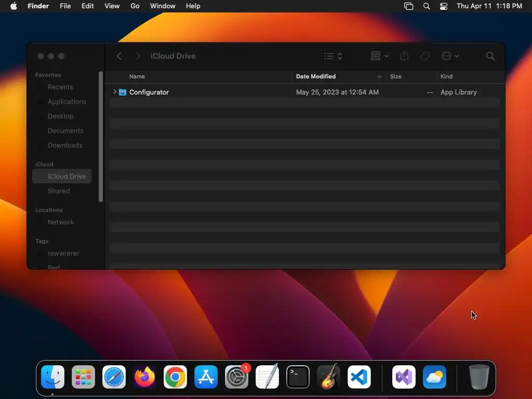The width and height of the screenshot is (532, 399).
Task: Click the sidebar vertical scrollbar
Action: point(100,137)
